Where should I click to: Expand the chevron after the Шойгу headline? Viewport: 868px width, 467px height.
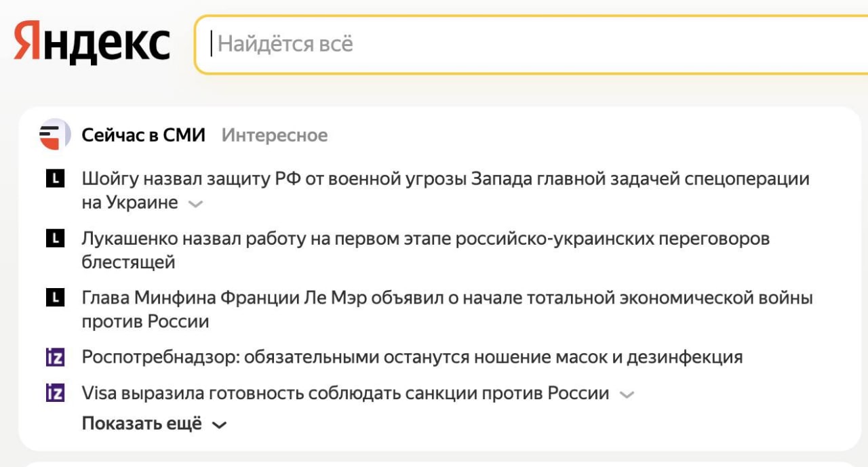196,203
